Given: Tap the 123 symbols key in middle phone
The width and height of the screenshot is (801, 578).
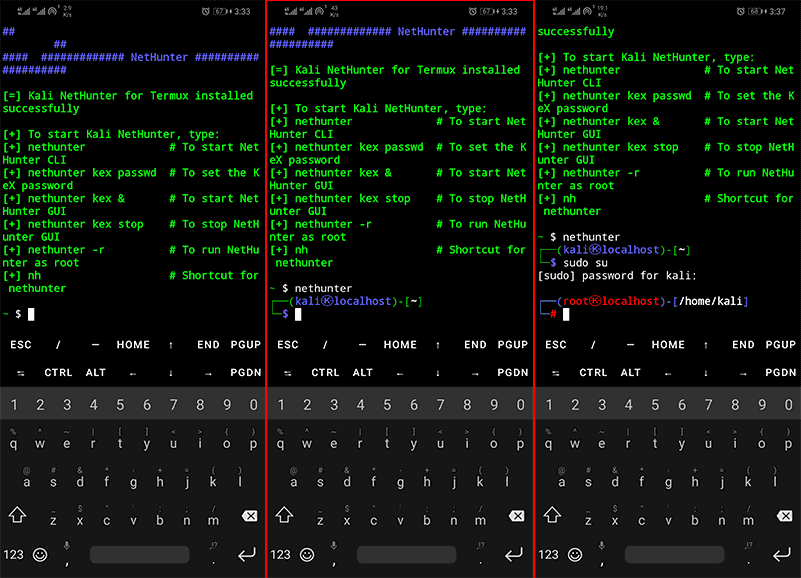Looking at the screenshot, I should (280, 554).
